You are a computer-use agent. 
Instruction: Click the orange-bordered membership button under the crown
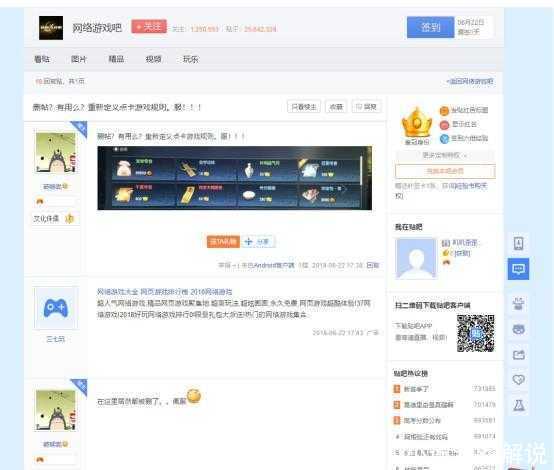click(445, 171)
